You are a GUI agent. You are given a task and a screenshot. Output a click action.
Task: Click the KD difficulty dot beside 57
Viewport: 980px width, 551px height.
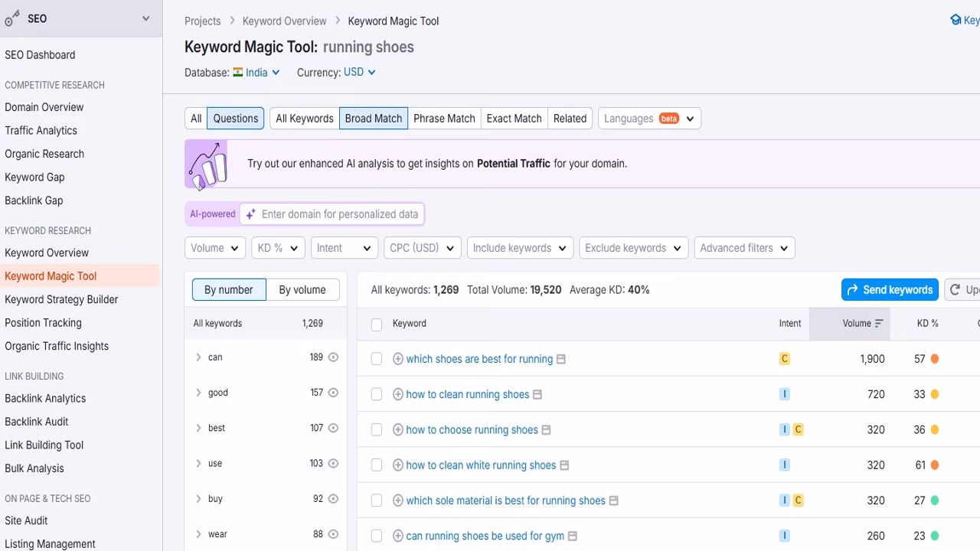pos(935,358)
